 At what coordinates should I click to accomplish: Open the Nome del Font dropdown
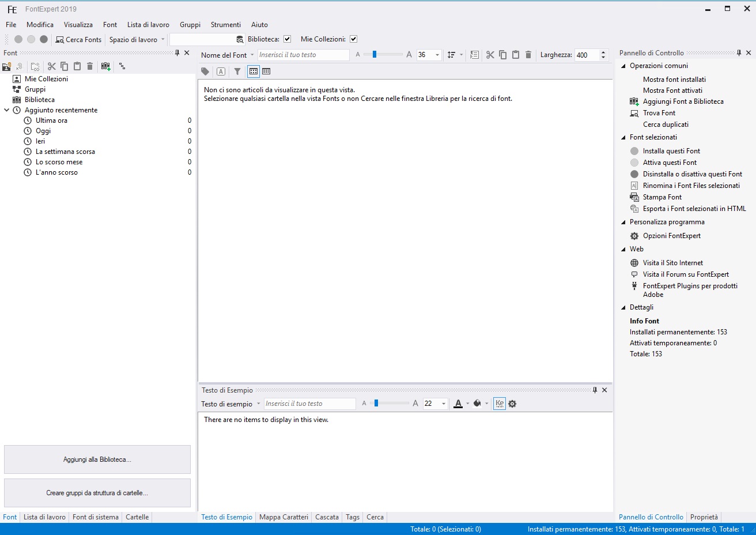coord(252,55)
